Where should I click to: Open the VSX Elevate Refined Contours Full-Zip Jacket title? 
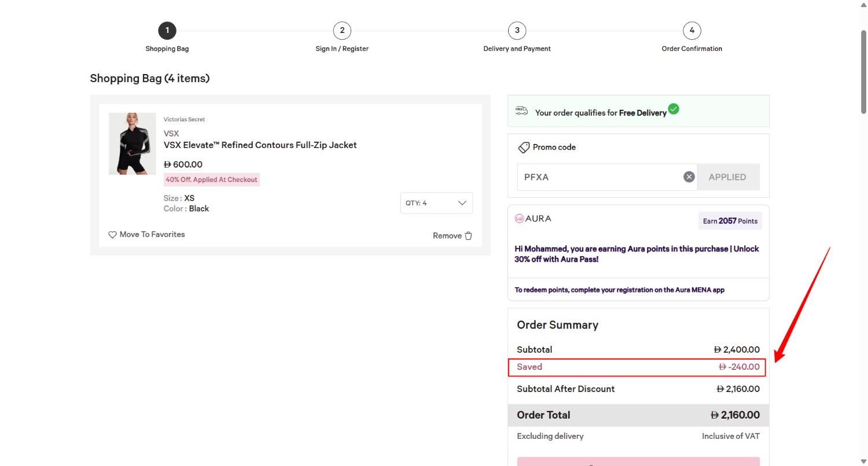tap(260, 145)
